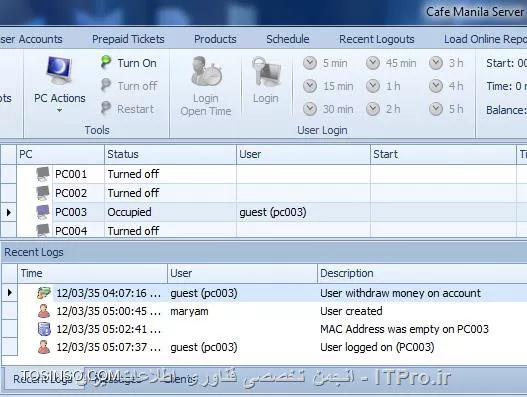Click the PC002 monitor icon
The height and width of the screenshot is (397, 527).
pyautogui.click(x=43, y=193)
